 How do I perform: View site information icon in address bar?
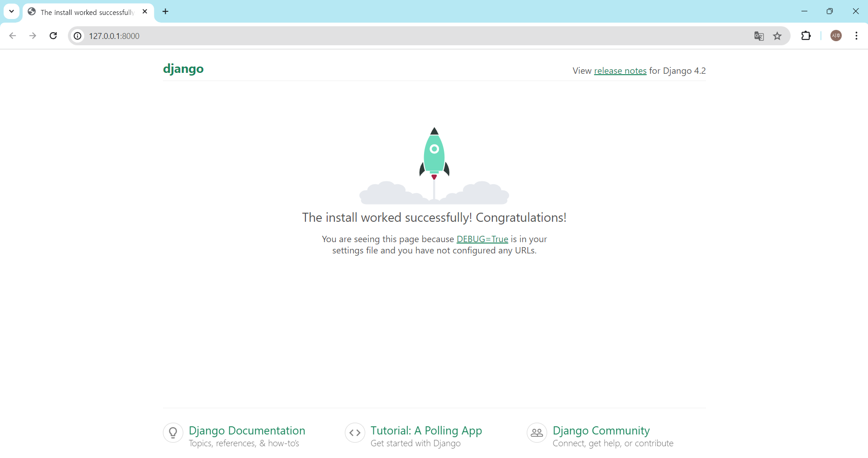click(78, 36)
